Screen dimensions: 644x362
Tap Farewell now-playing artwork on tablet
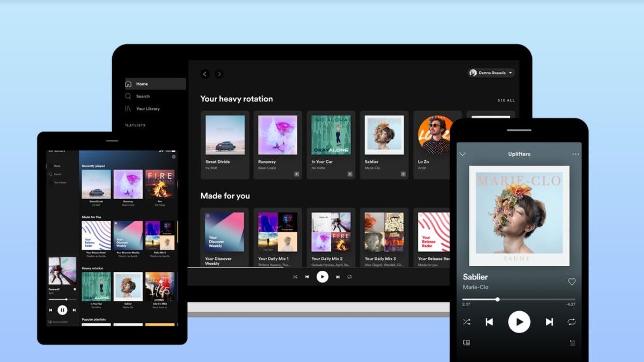pyautogui.click(x=62, y=271)
